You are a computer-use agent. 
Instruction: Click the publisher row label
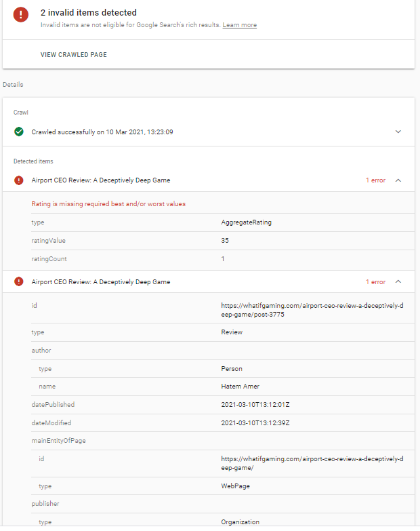(45, 504)
